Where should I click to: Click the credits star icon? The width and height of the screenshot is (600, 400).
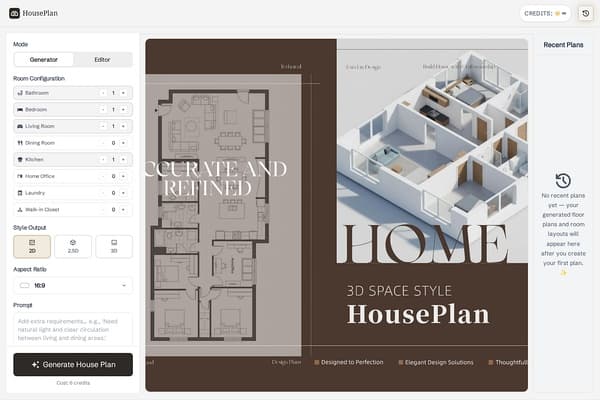click(x=557, y=13)
